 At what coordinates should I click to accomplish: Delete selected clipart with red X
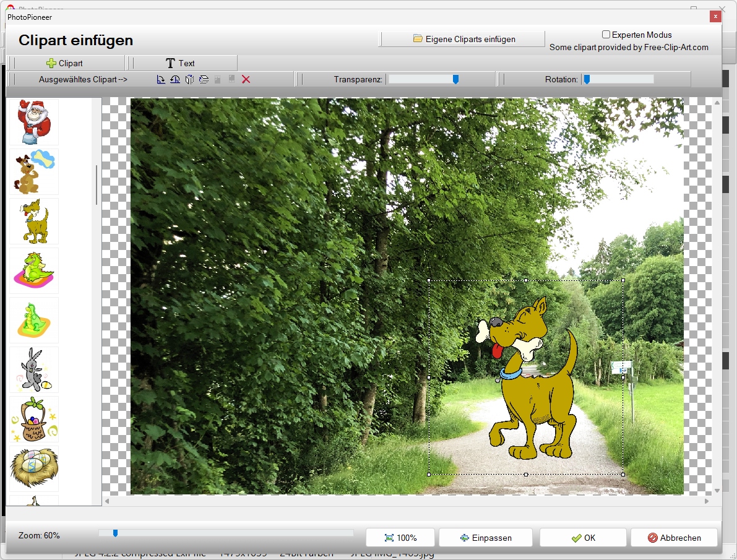coord(246,79)
